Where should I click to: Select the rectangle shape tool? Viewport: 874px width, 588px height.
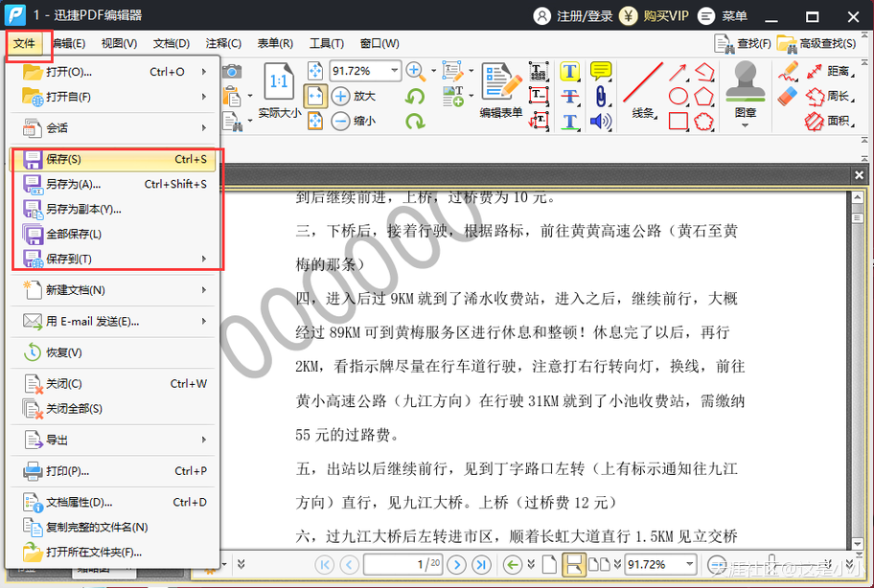[x=678, y=122]
